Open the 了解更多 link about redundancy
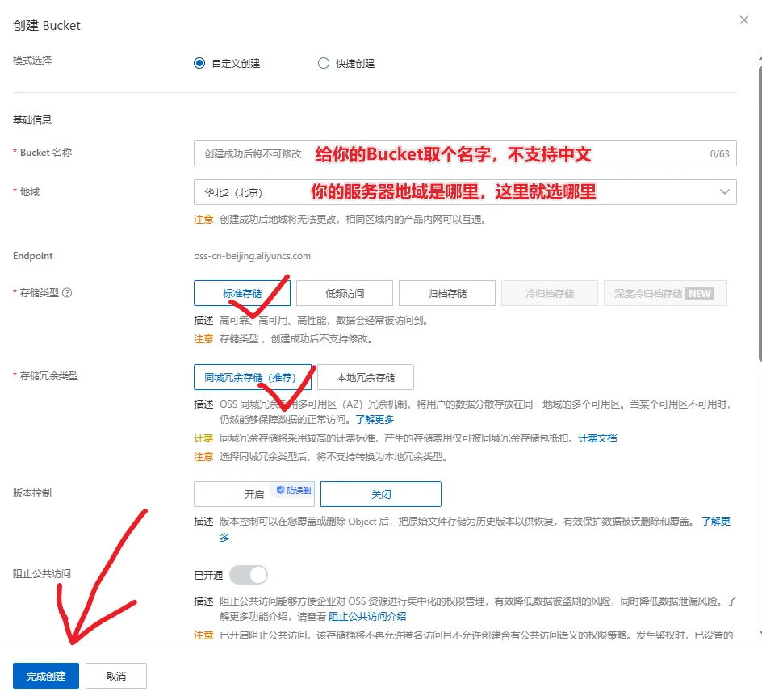 click(x=375, y=418)
